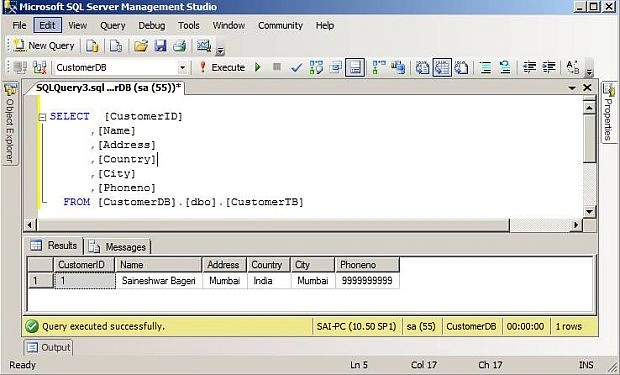620x375 pixels.
Task: Open the standard toolbar options arrow
Action: click(x=220, y=51)
